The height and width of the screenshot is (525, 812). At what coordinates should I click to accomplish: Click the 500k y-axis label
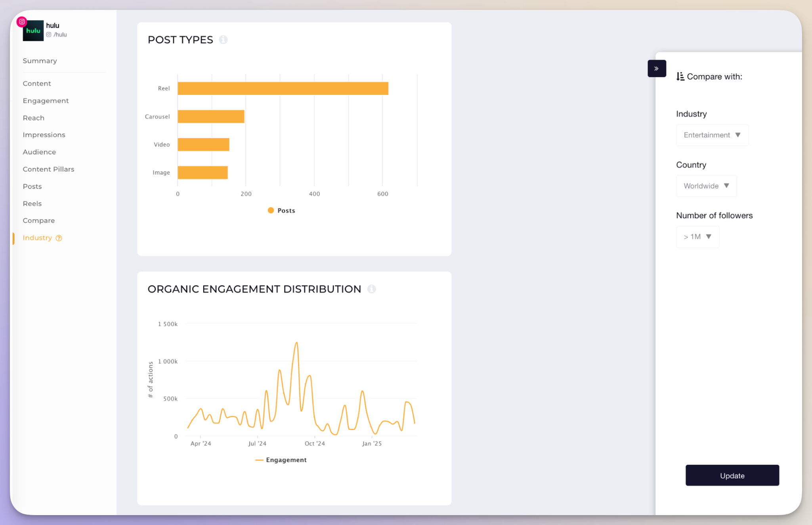click(x=170, y=399)
